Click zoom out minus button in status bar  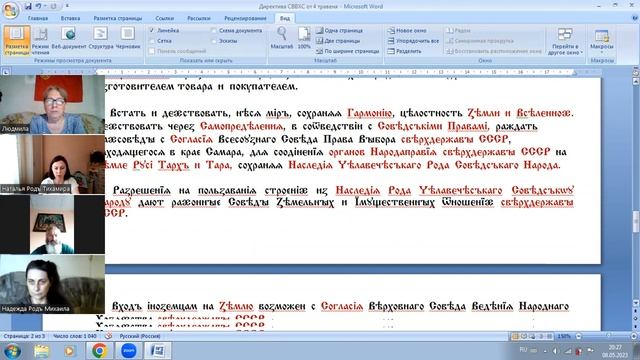pos(578,336)
